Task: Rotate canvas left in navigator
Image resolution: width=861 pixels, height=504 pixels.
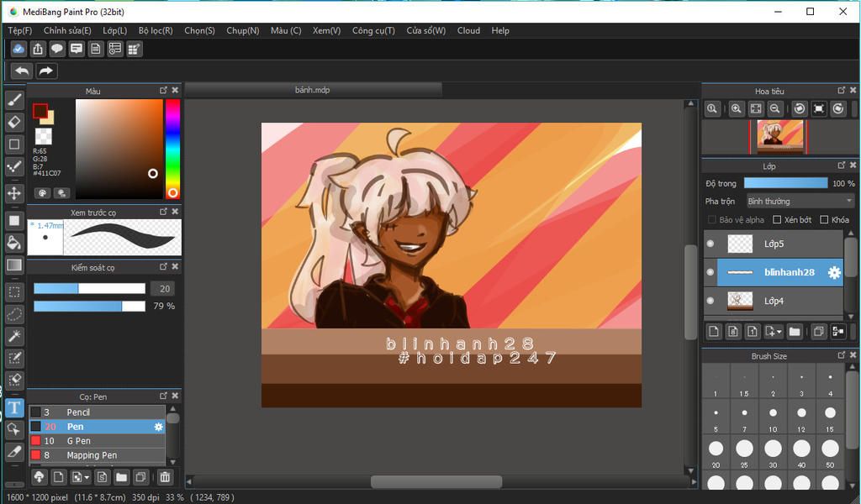Action: [800, 108]
